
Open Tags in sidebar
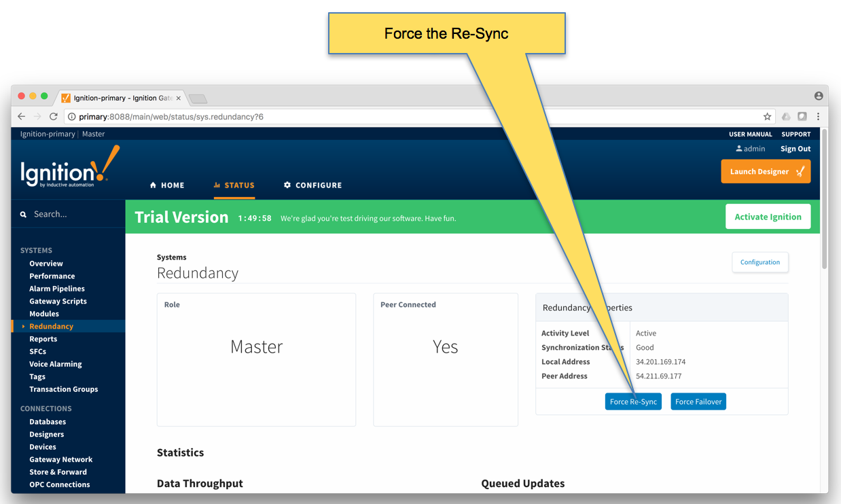[x=37, y=377]
